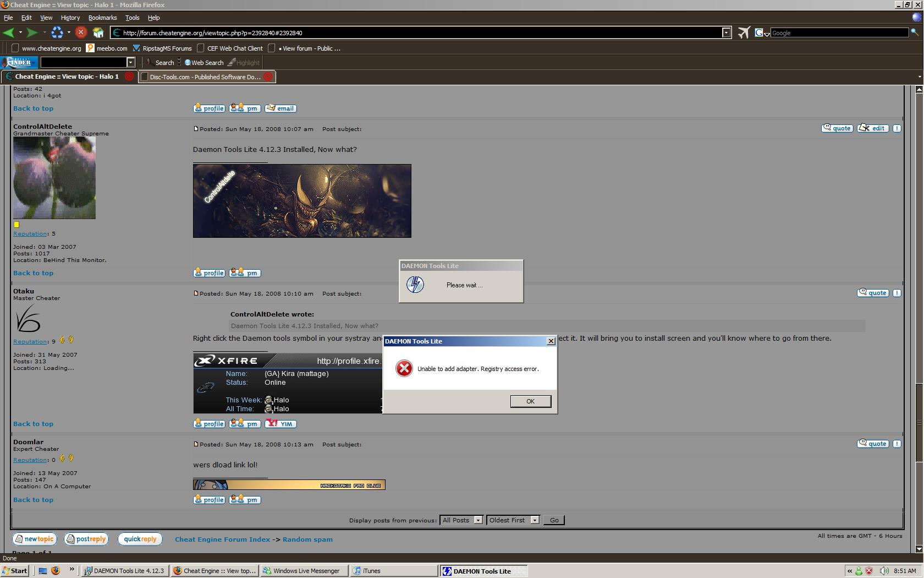Click the Finder toolbar logo
Viewport: 924px width, 578px height.
coord(19,62)
